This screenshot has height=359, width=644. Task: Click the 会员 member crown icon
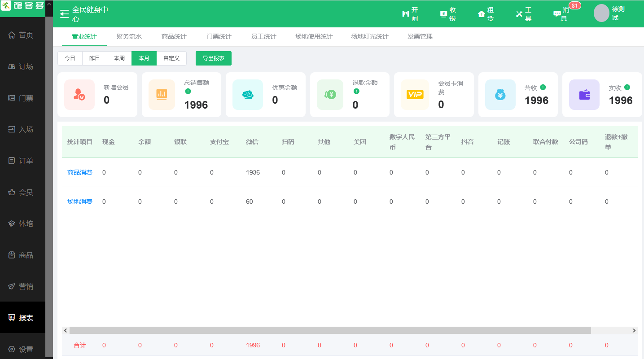coord(12,192)
